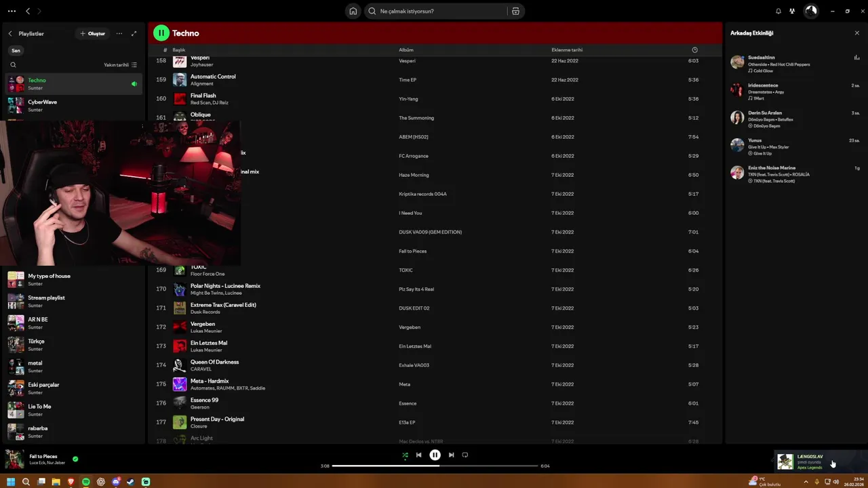Skip to the next track

coord(451,455)
